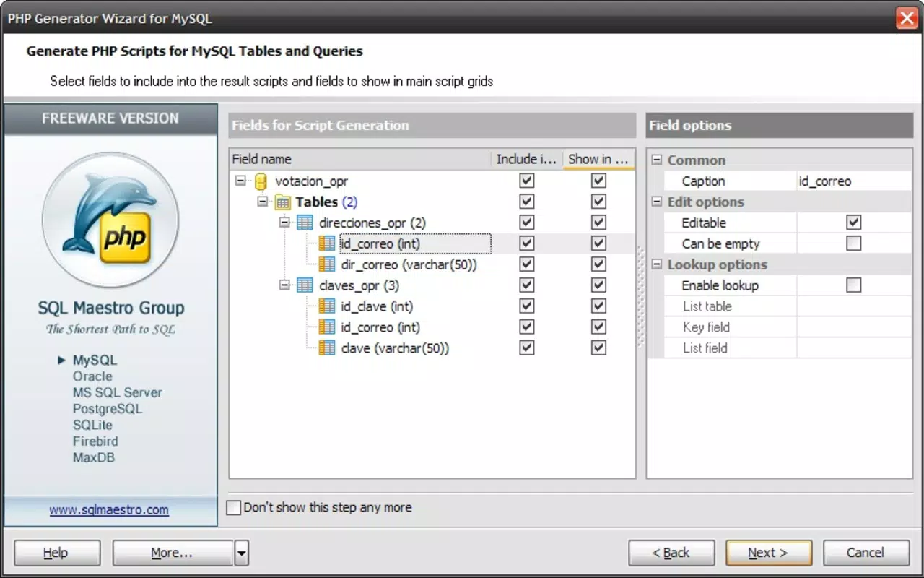924x578 pixels.
Task: Uncheck Include for direcciones_opr table
Action: pos(527,223)
